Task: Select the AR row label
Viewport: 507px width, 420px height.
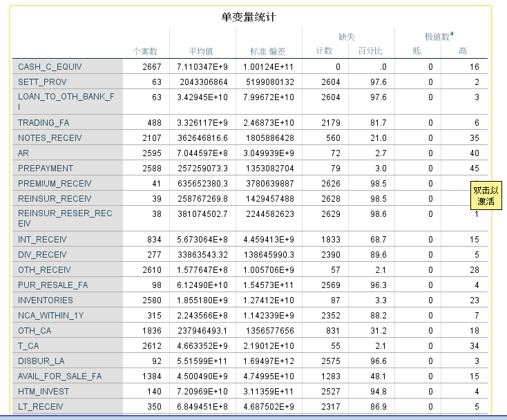Action: click(23, 153)
